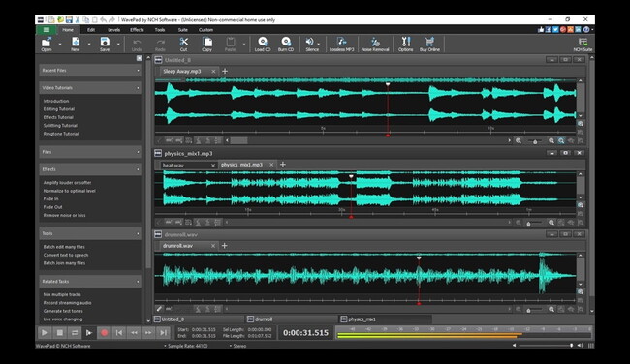Open dropdown arrow next to New
The image size is (630, 364).
[89, 45]
